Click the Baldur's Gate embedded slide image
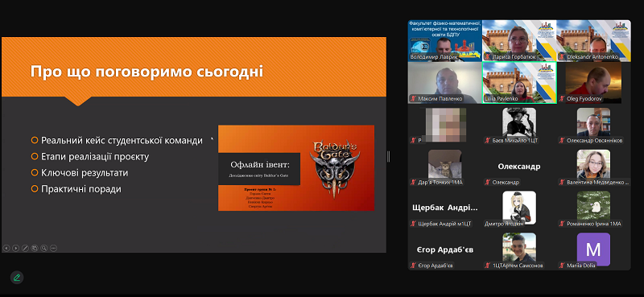Screen dimensions: 644x297 (296, 167)
